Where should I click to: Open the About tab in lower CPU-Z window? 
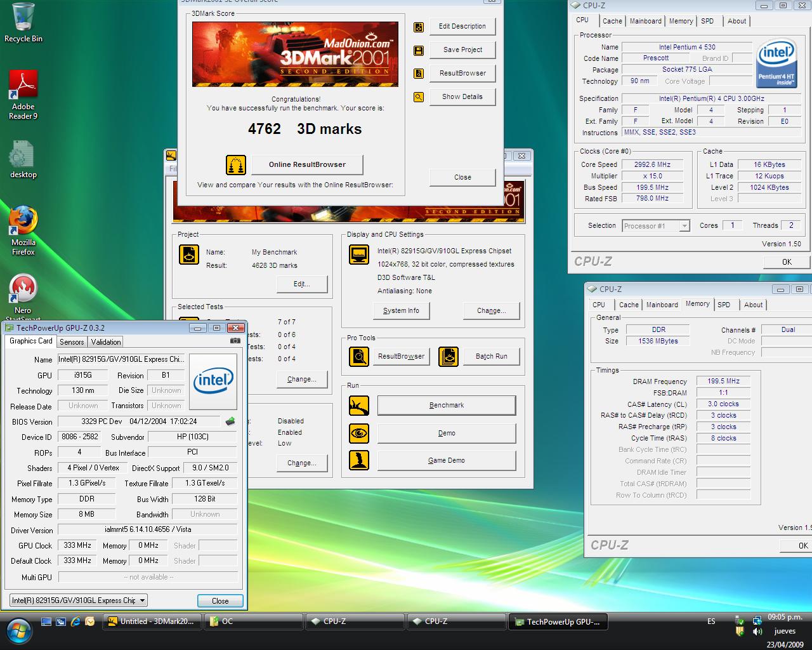(753, 305)
